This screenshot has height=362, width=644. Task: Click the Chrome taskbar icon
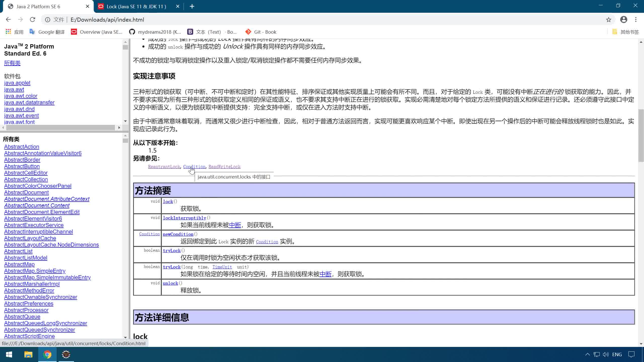(47, 354)
